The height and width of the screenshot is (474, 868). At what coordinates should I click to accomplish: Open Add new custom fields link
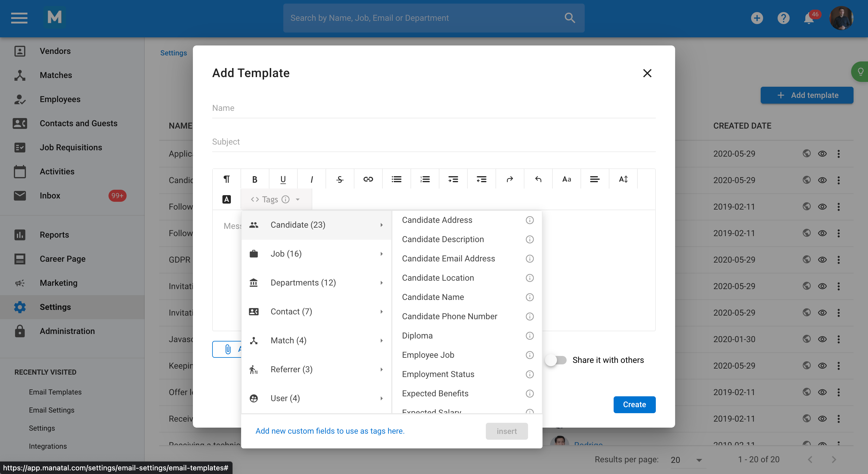329,431
